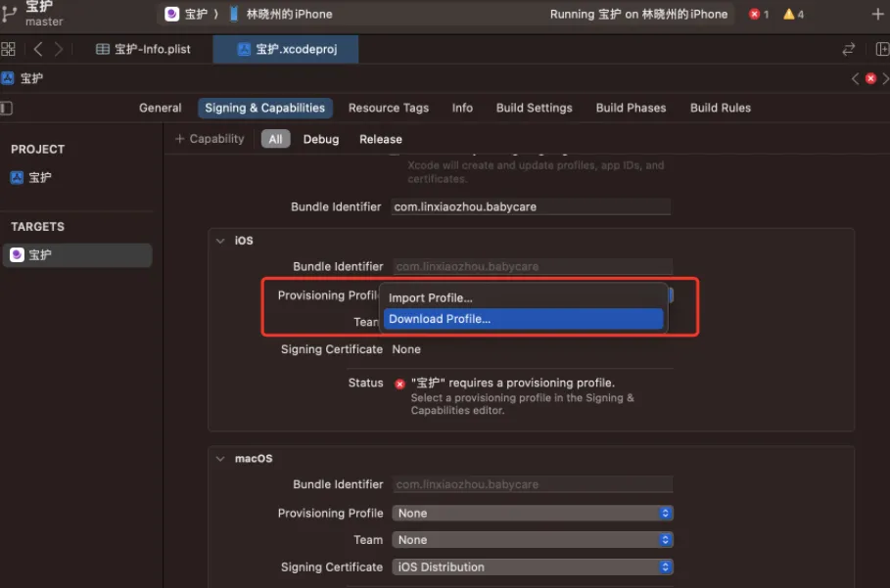
Task: Choose Download Profile... from the menu
Action: [x=523, y=319]
